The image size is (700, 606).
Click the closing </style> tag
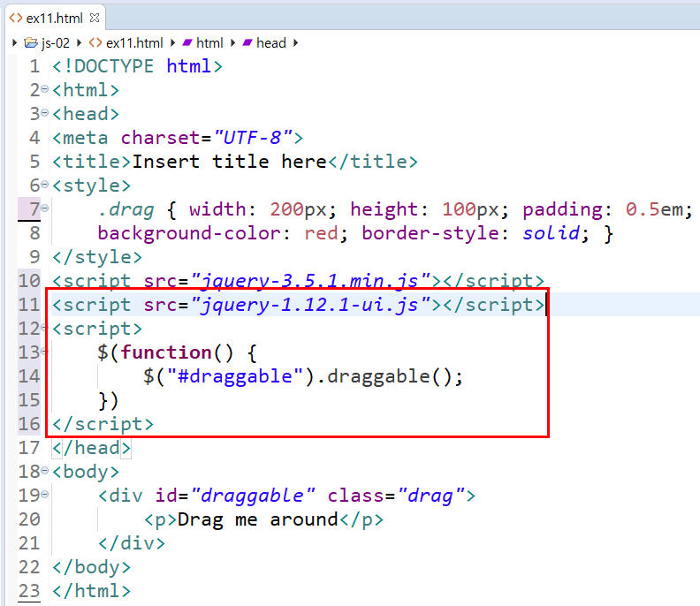[x=97, y=257]
